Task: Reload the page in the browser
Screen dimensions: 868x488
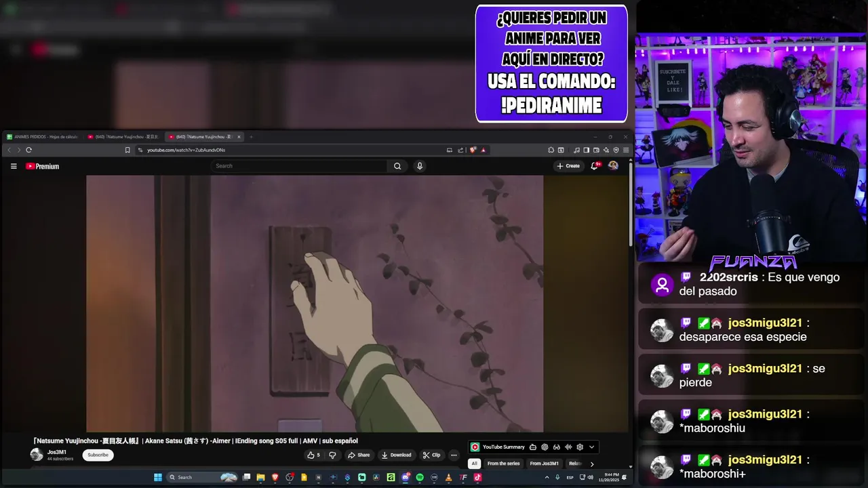Action: click(x=28, y=150)
